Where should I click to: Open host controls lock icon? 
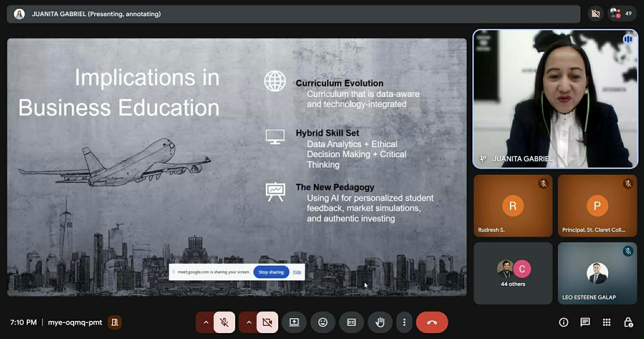[628, 322]
